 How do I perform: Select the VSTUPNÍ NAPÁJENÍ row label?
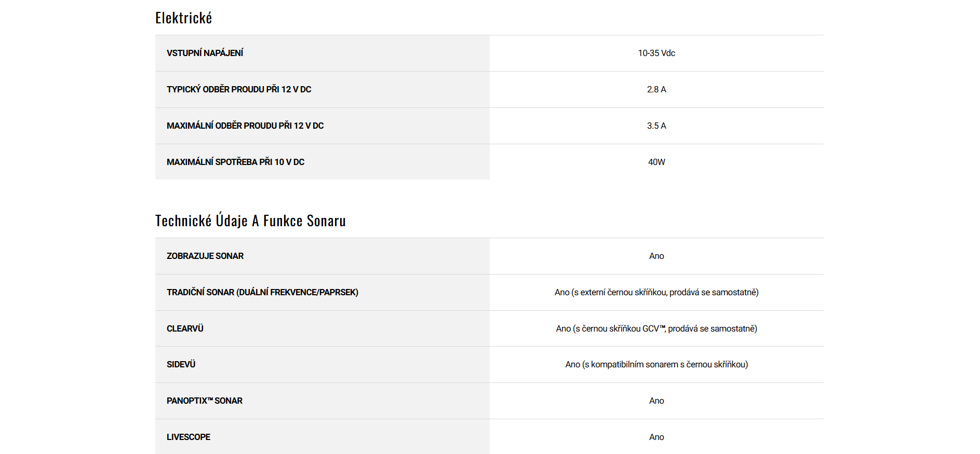[x=205, y=53]
